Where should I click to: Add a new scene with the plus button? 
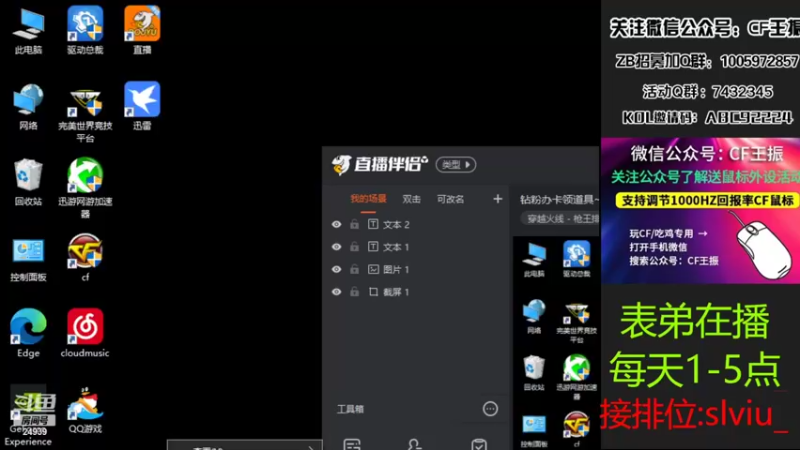(497, 199)
